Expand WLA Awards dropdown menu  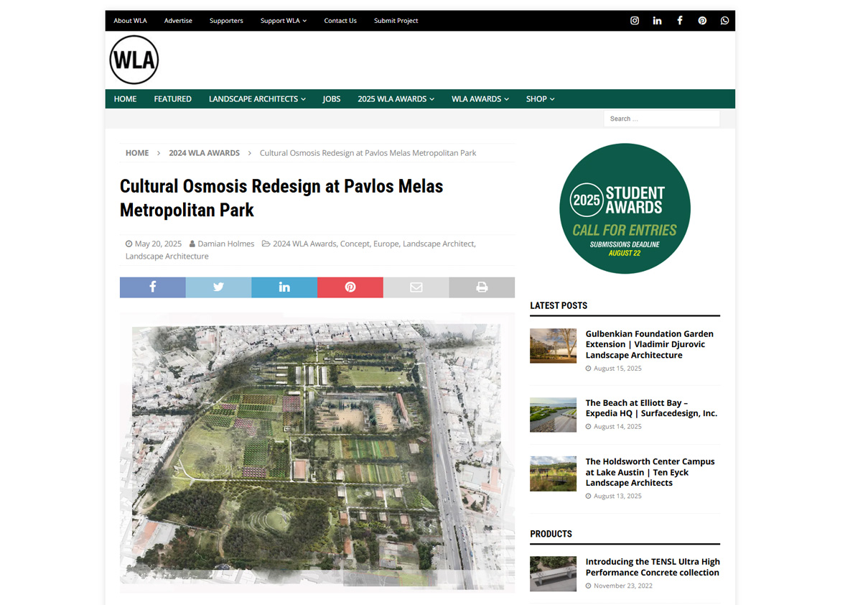click(x=480, y=99)
